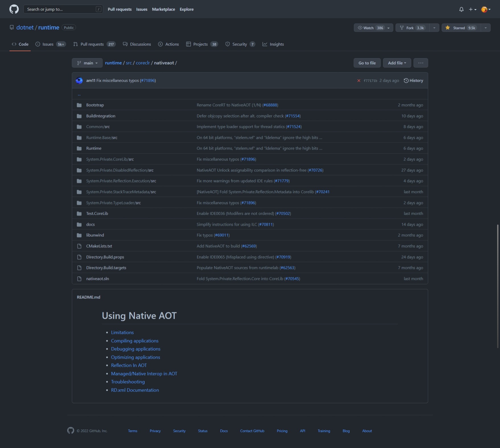Expand the Starred lists dropdown arrow

pyautogui.click(x=486, y=28)
